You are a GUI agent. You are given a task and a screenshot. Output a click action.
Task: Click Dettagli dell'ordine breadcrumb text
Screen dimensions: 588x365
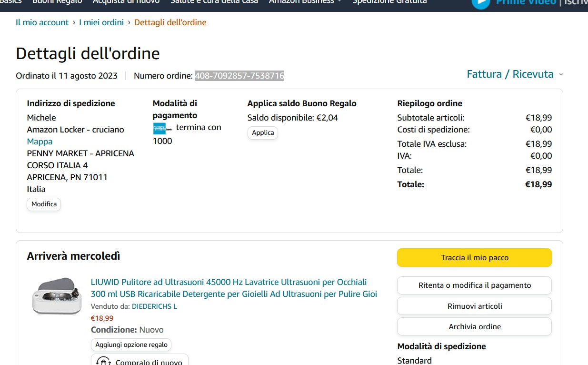[x=170, y=22]
